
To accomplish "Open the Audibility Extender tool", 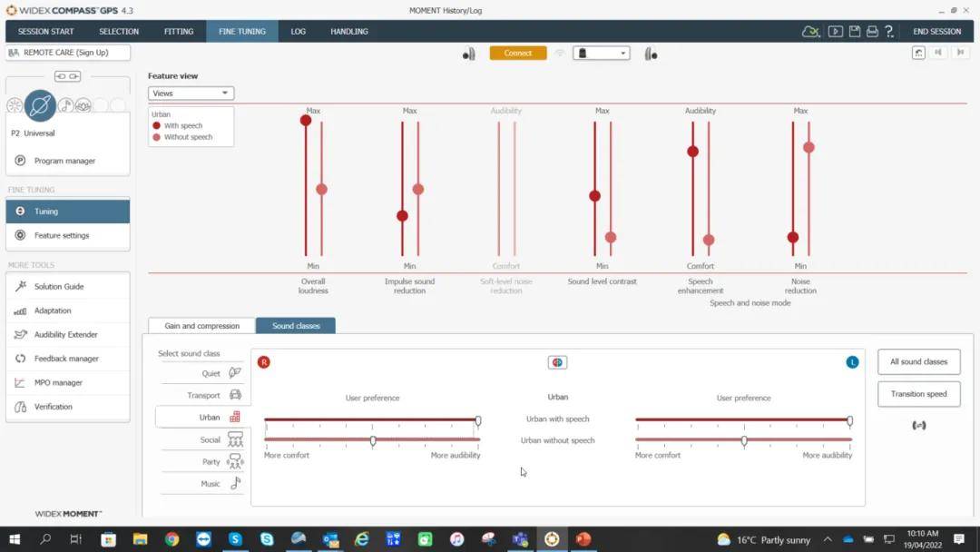I will pyautogui.click(x=67, y=334).
